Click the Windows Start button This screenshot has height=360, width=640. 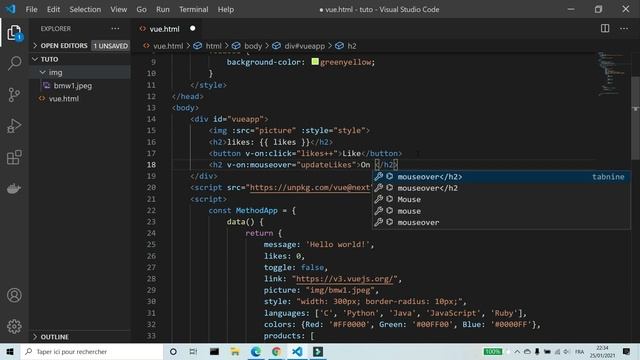tap(10, 351)
